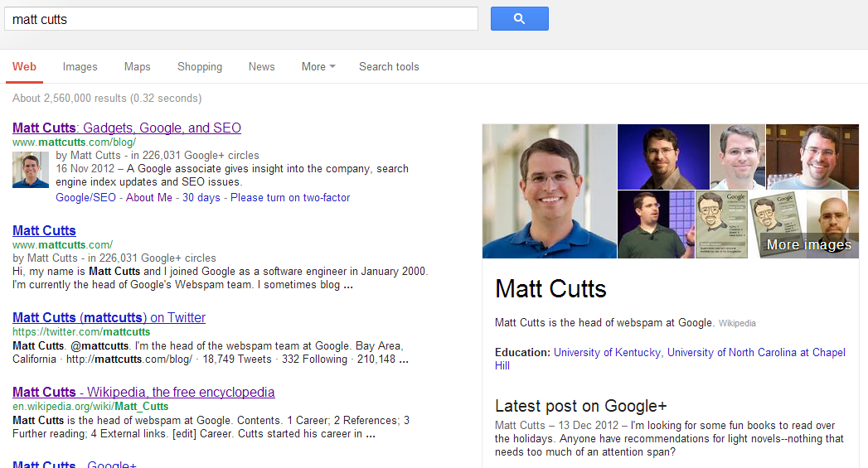This screenshot has height=468, width=868.
Task: Open the 30 days sitelink
Action: 201,197
